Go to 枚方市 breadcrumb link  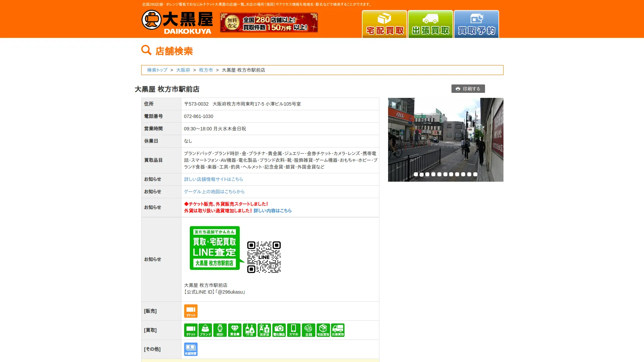[206, 70]
